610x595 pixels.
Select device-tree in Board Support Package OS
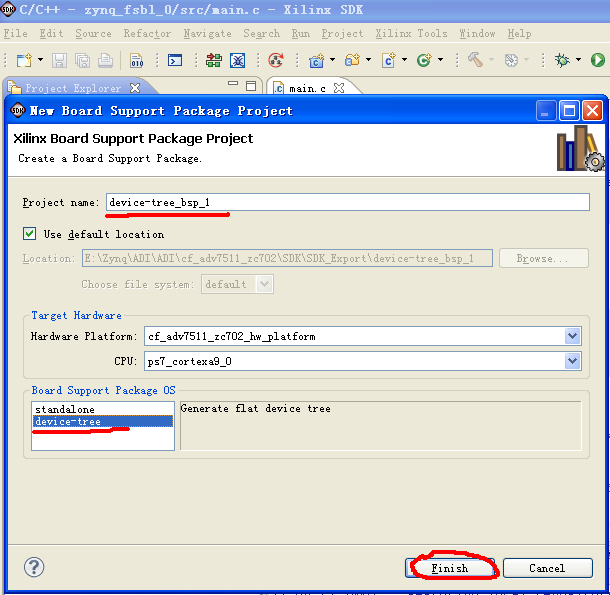[x=103, y=421]
